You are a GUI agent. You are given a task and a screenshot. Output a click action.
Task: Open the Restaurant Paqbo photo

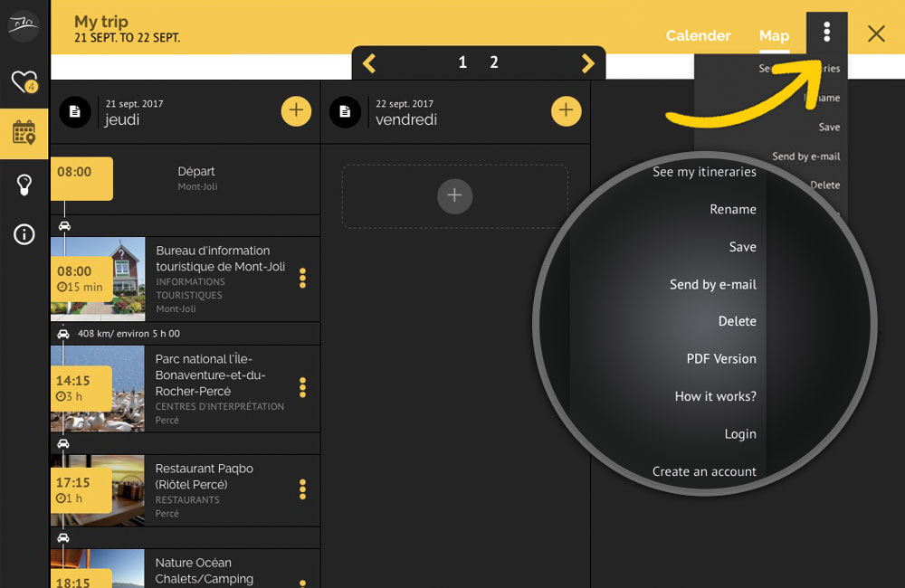pos(98,490)
